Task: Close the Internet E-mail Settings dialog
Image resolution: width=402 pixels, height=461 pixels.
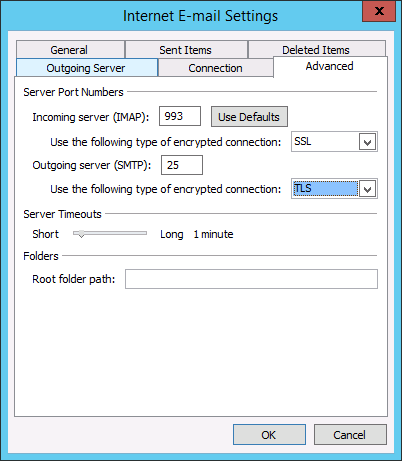Action: coord(379,11)
